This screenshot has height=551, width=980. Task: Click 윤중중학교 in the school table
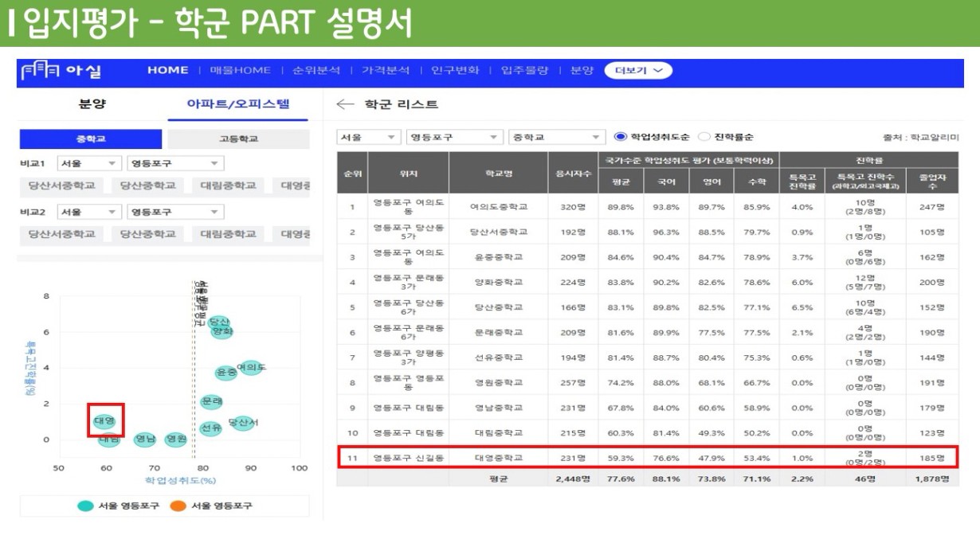point(499,257)
